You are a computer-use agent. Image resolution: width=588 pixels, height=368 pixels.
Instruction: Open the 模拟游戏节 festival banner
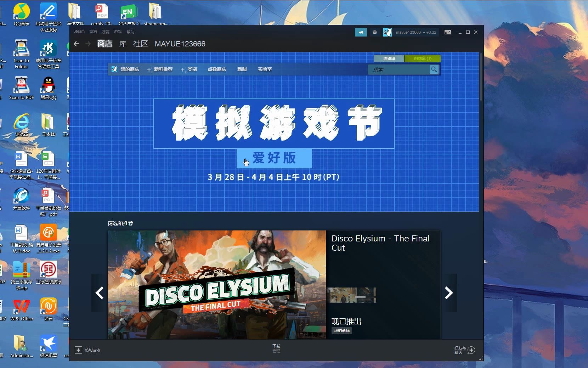click(x=274, y=123)
